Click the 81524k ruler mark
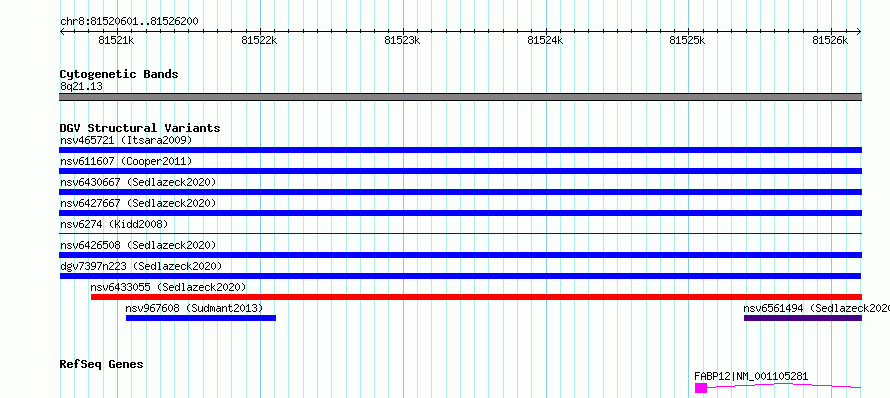Image resolution: width=890 pixels, height=398 pixels. point(545,40)
